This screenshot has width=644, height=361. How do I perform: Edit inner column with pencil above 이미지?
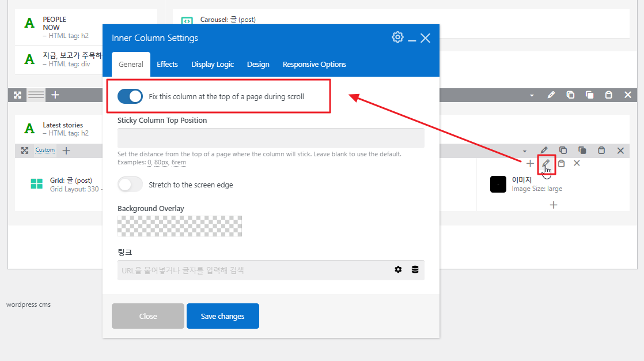point(546,163)
